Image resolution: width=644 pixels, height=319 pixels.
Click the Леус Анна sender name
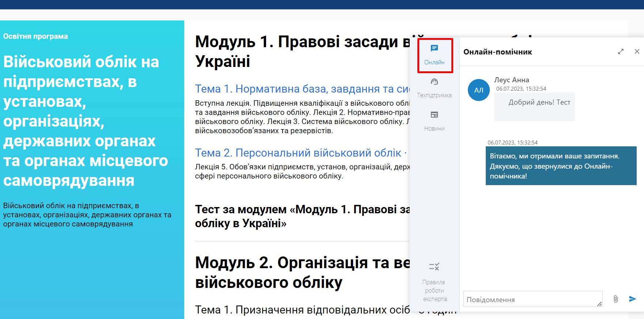[x=511, y=80]
